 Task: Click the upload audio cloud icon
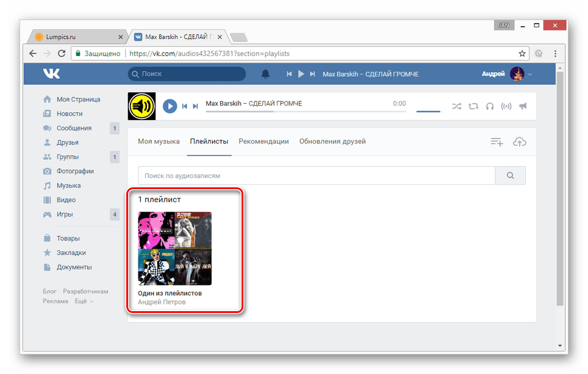click(519, 142)
